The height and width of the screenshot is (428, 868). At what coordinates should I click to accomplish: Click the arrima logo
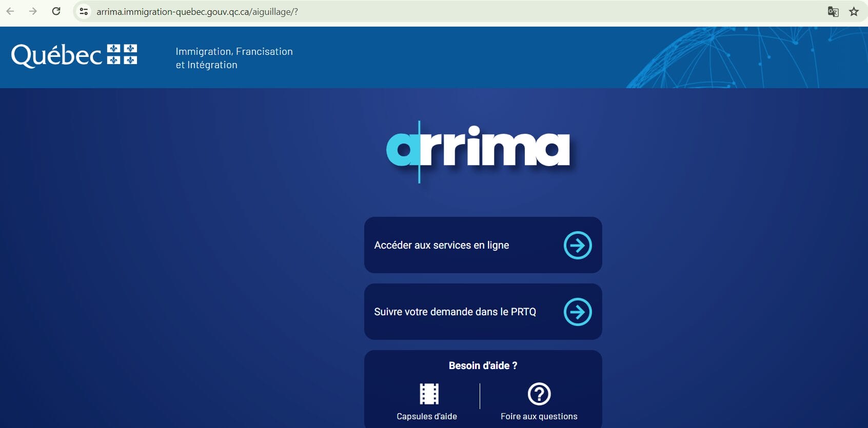pyautogui.click(x=478, y=150)
